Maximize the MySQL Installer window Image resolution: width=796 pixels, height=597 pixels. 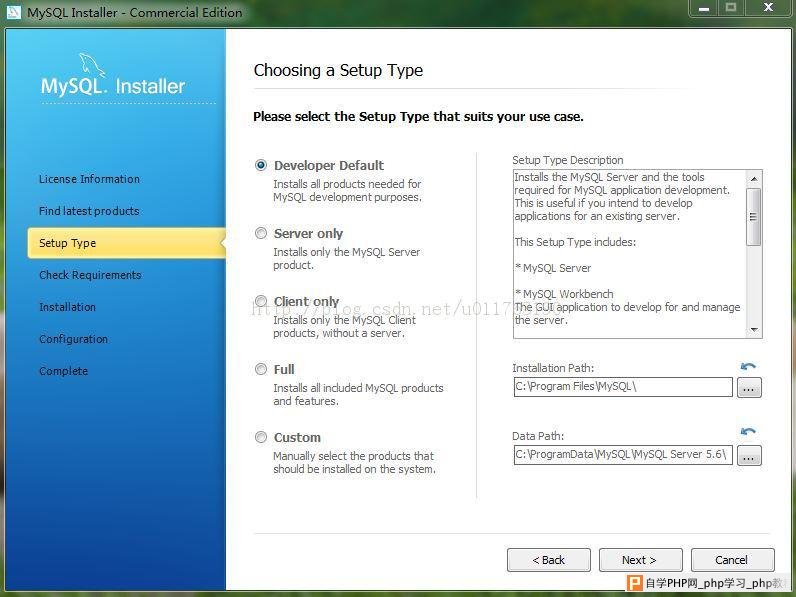(x=731, y=8)
